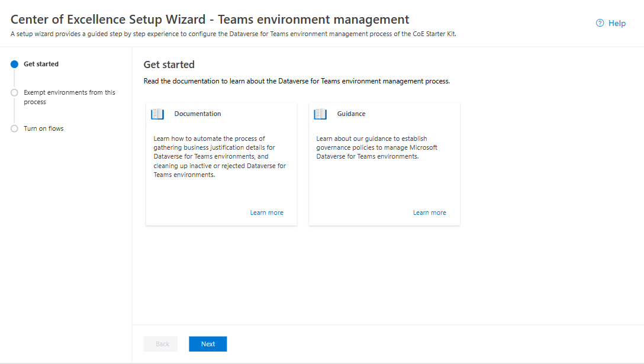This screenshot has height=364, width=644.
Task: Select the filled Get started step circle
Action: (14, 64)
